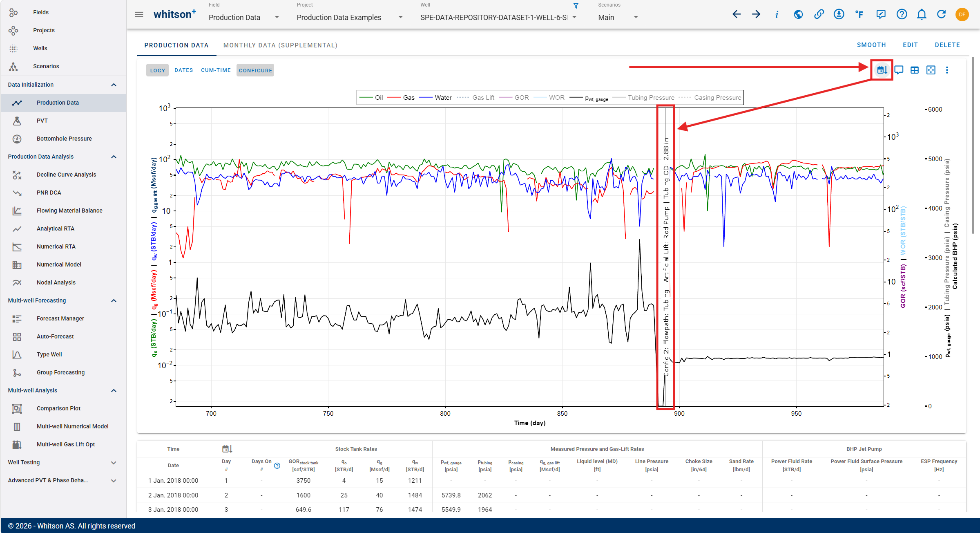Click the chart annotation comment icon
This screenshot has height=533, width=980.
click(x=899, y=70)
